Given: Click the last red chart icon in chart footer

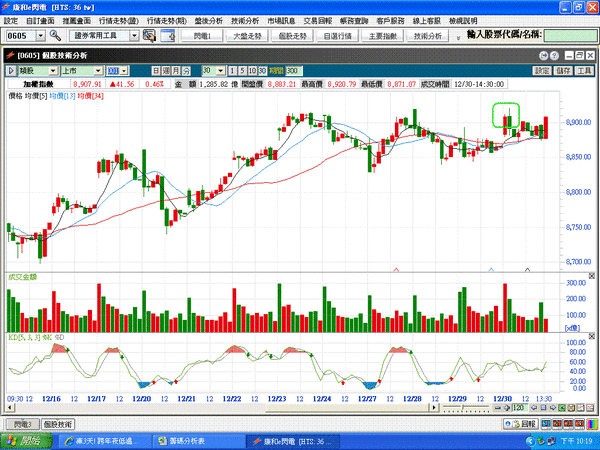Looking at the screenshot, I should (x=590, y=408).
